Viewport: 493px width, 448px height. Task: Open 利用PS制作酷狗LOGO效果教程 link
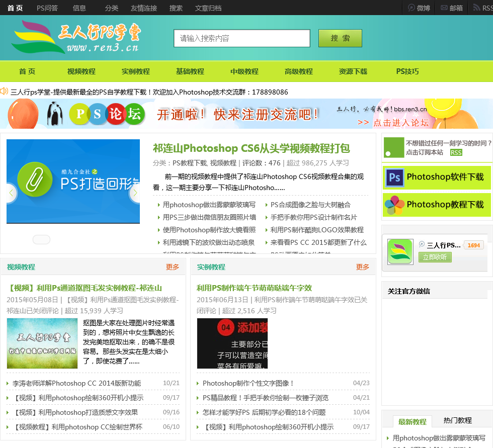coord(317,230)
